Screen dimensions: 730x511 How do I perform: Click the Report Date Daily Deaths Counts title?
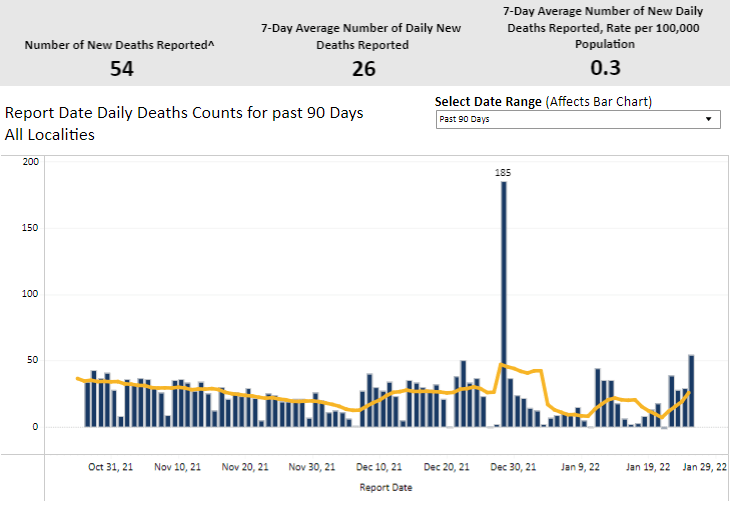pyautogui.click(x=184, y=113)
